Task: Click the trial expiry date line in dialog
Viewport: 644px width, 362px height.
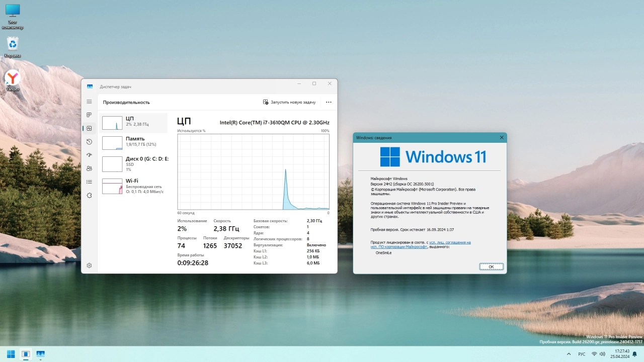Action: 412,229
